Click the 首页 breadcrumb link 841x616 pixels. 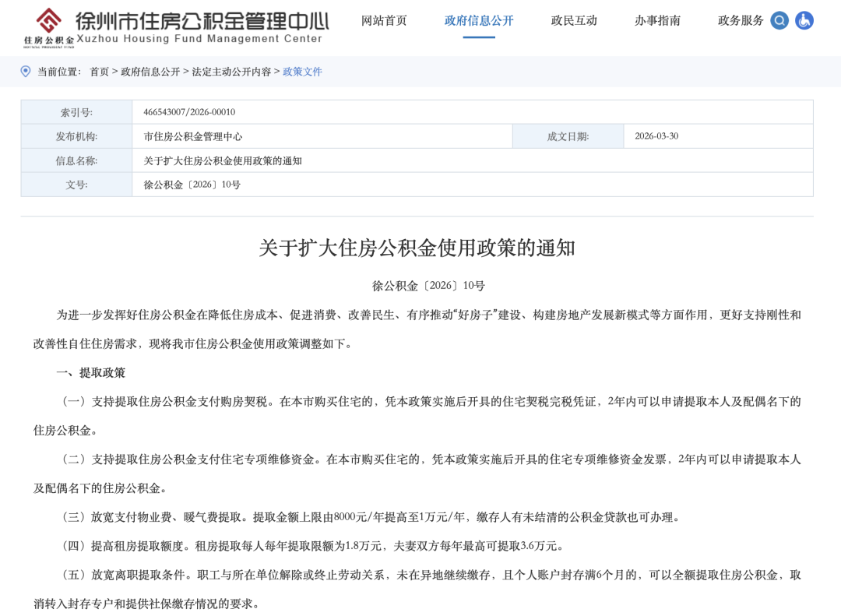tap(99, 72)
